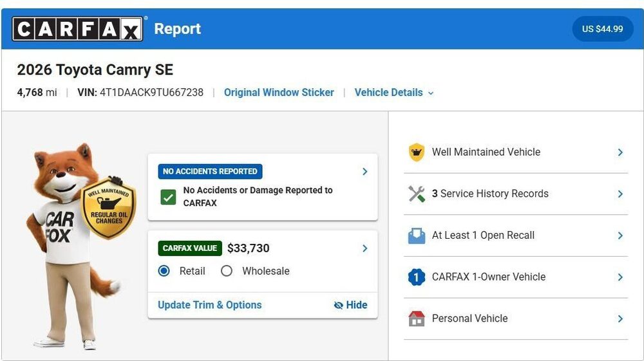Select the Retail radio button
Screen dimensions: 644x361
164,271
